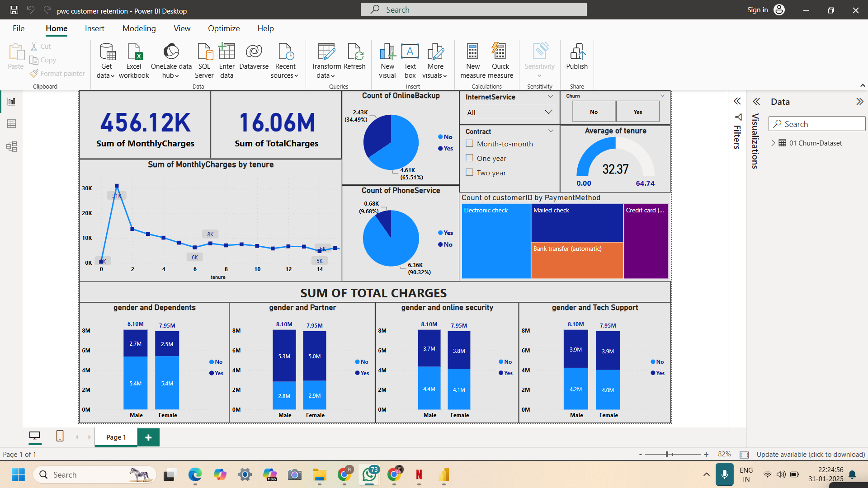The image size is (868, 488).
Task: Collapse the Contract slicer header
Action: coord(551,131)
